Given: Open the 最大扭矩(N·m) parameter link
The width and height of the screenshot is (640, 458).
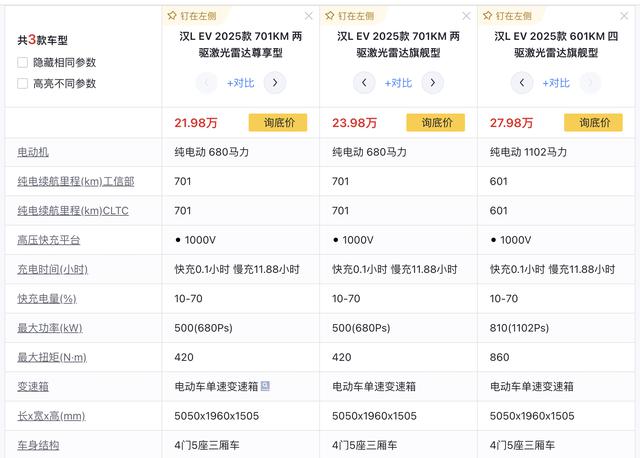Looking at the screenshot, I should (x=52, y=358).
